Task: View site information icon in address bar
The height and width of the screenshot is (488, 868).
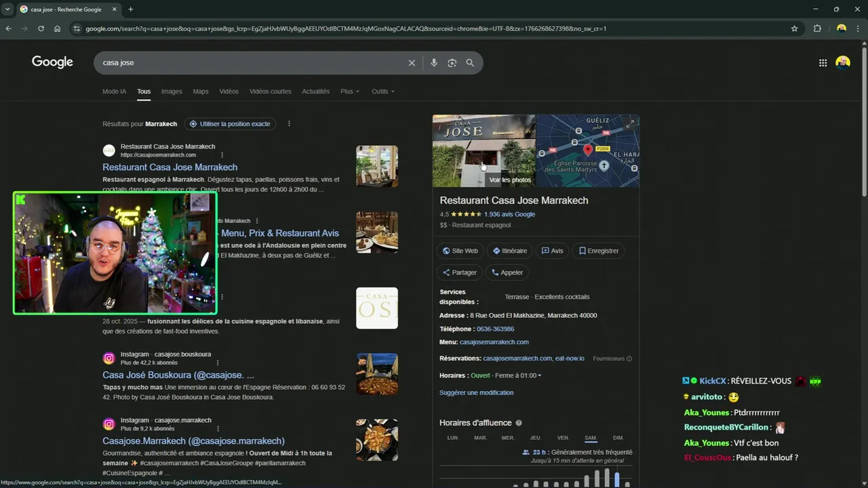Action: click(77, 28)
